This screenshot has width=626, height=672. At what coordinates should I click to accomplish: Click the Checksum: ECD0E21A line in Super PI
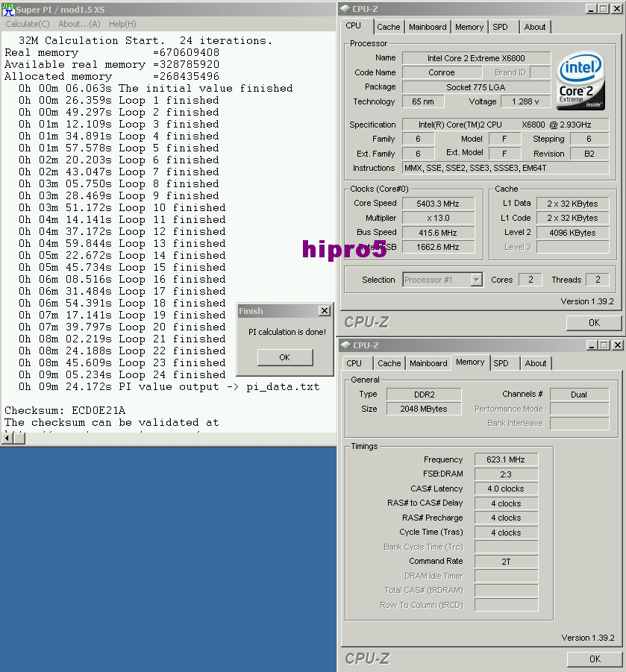tap(65, 410)
